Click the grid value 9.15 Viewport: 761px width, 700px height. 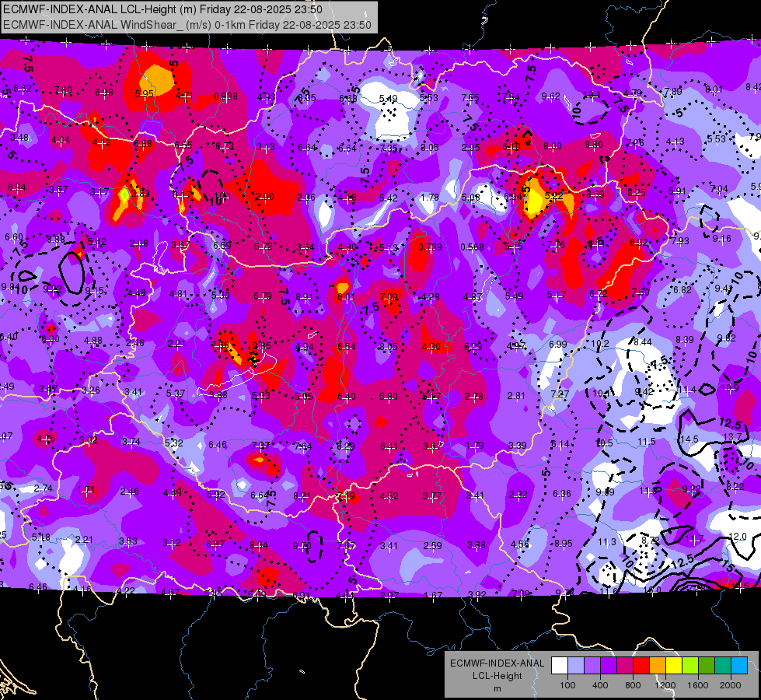(x=94, y=291)
